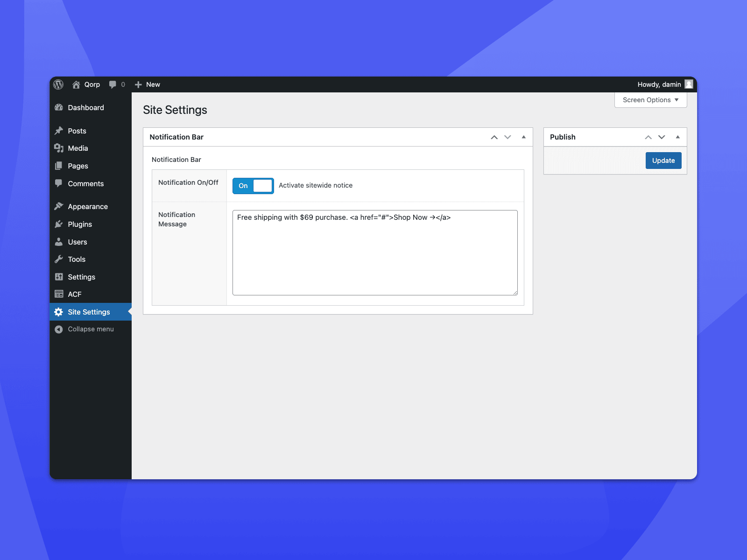
Task: Click the Collapse menu arrow icon
Action: pyautogui.click(x=59, y=329)
